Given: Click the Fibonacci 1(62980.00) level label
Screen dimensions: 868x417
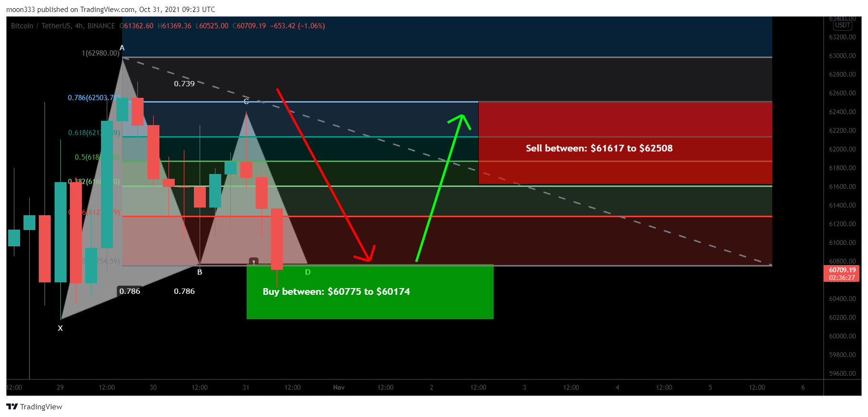Looking at the screenshot, I should point(101,53).
